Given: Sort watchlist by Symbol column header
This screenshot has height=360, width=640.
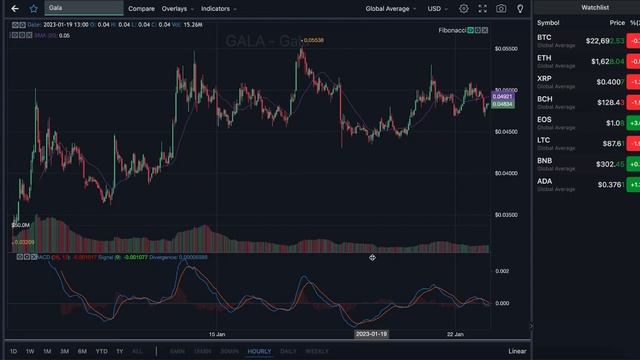Looking at the screenshot, I should [548, 23].
